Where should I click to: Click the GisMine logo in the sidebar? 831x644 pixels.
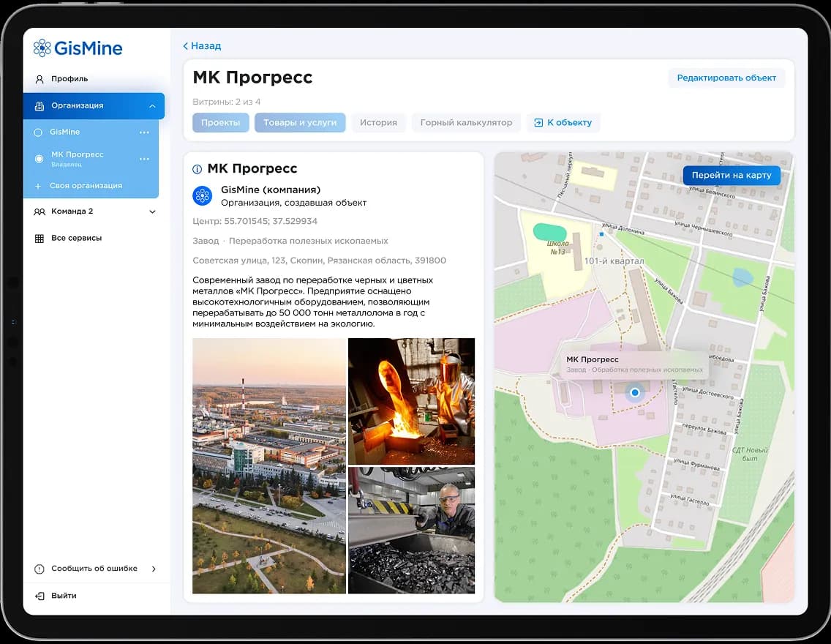tap(78, 48)
